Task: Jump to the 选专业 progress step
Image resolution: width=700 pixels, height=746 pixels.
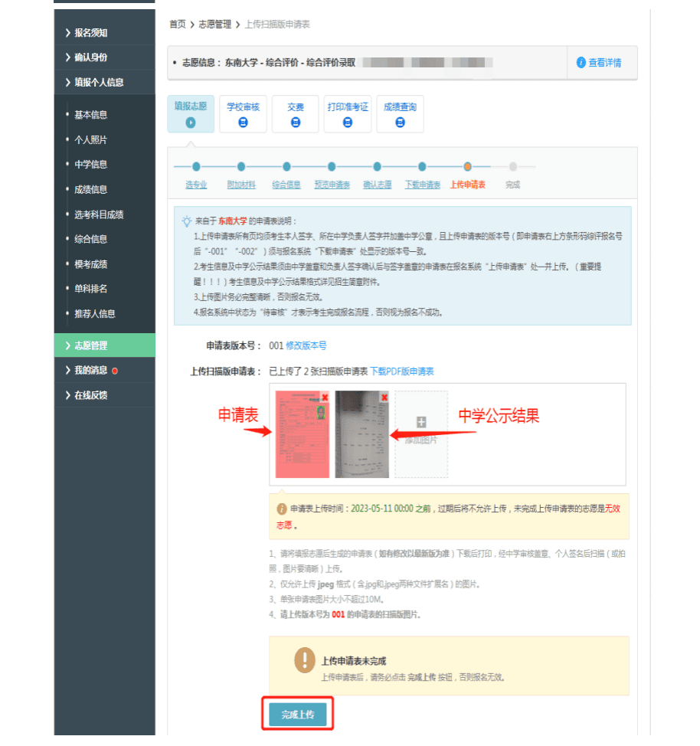Action: coord(196,185)
